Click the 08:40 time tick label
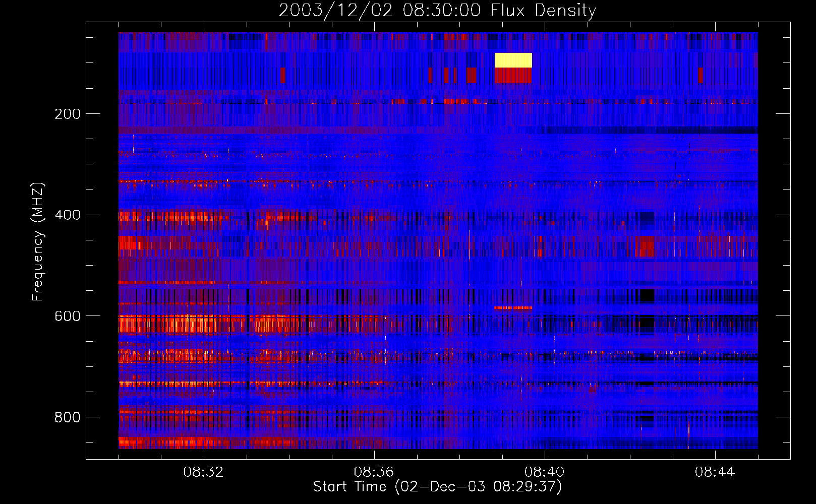The image size is (816, 504). tap(545, 472)
